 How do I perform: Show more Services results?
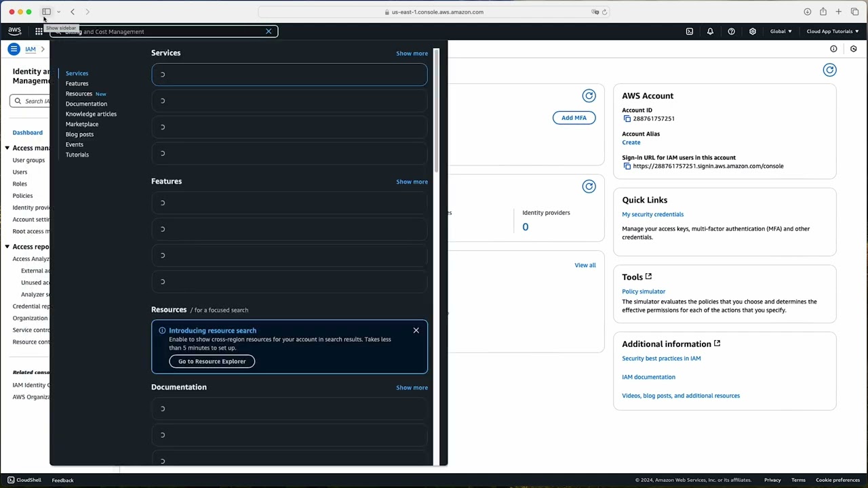[412, 54]
